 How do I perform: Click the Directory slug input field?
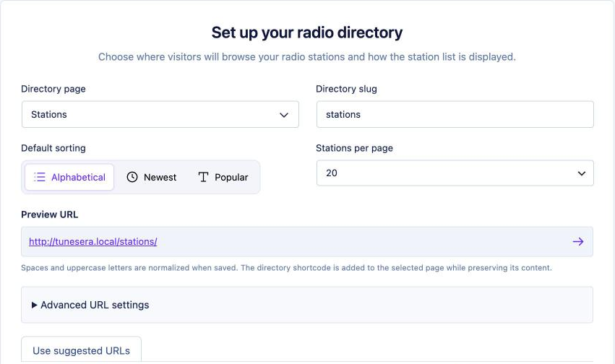[455, 114]
